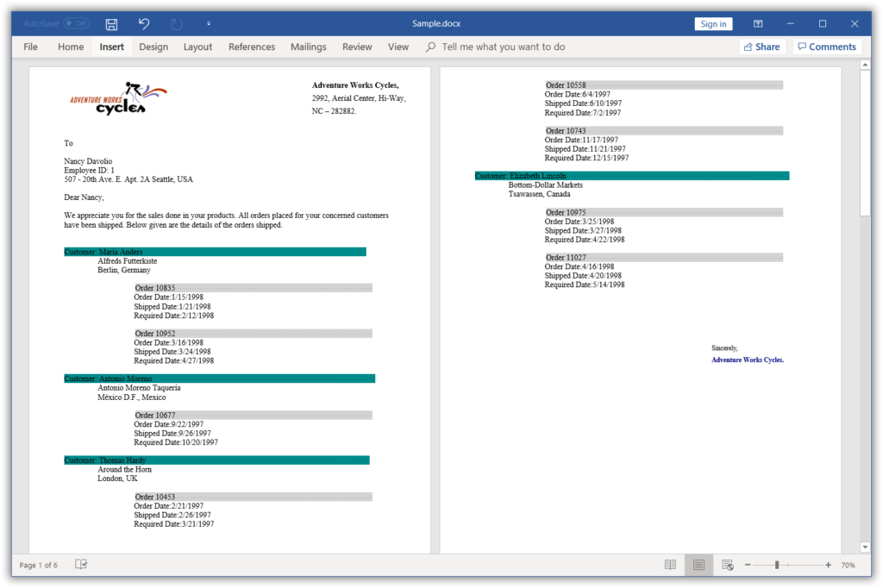883x588 pixels.
Task: Click the Share button
Action: pos(761,47)
